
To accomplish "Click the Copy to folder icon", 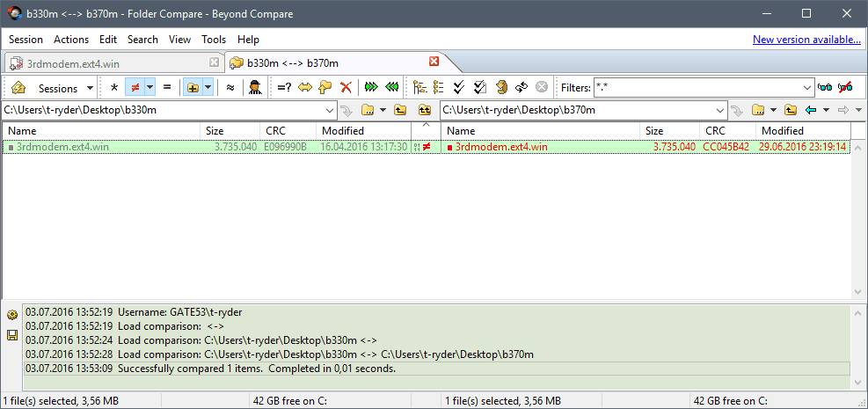I will [325, 87].
